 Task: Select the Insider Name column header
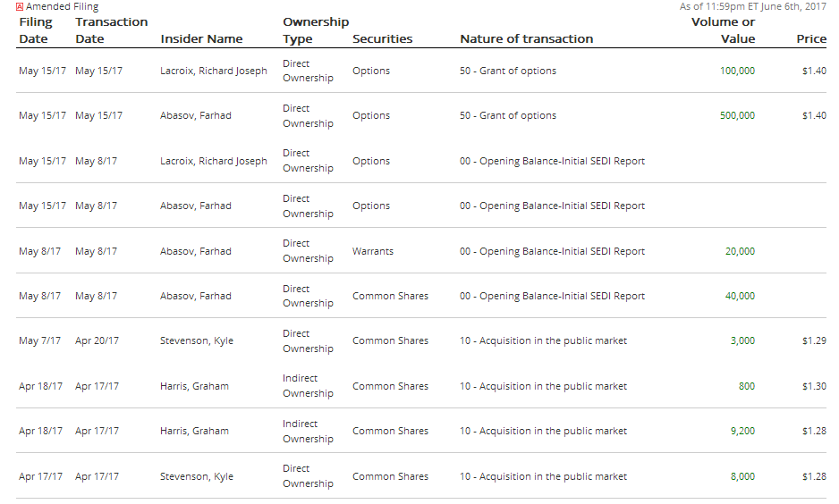pyautogui.click(x=201, y=38)
